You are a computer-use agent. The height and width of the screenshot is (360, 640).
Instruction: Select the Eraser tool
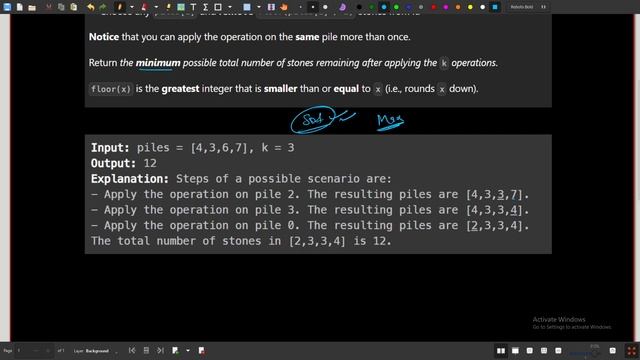144,7
